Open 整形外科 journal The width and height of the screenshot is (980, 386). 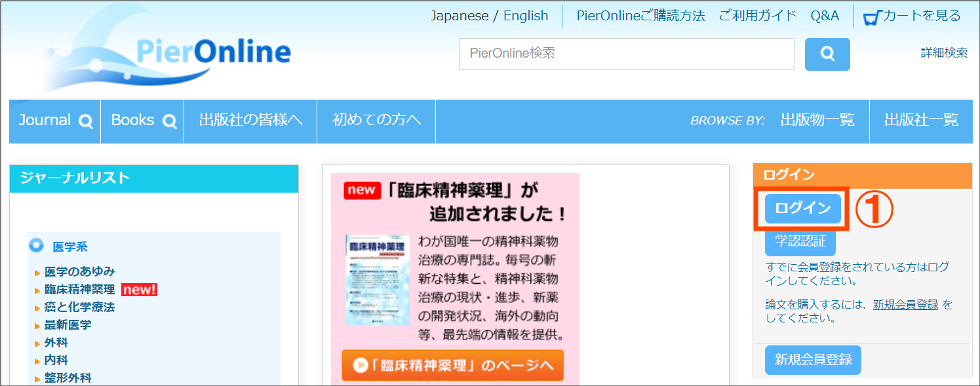pos(68,377)
